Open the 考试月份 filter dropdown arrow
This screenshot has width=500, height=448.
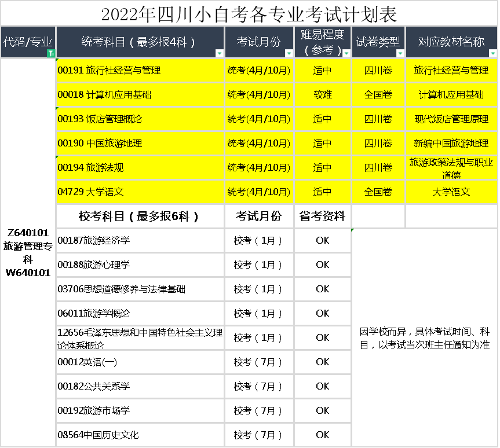pos(289,53)
